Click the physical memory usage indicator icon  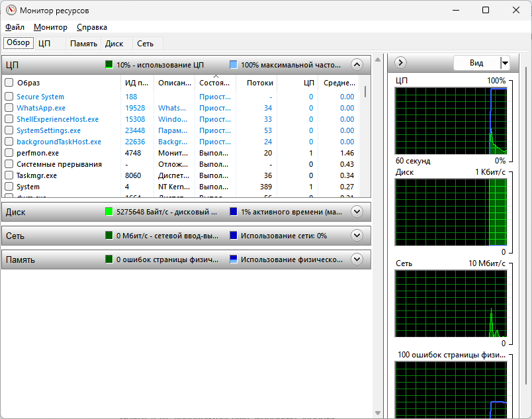pos(234,259)
